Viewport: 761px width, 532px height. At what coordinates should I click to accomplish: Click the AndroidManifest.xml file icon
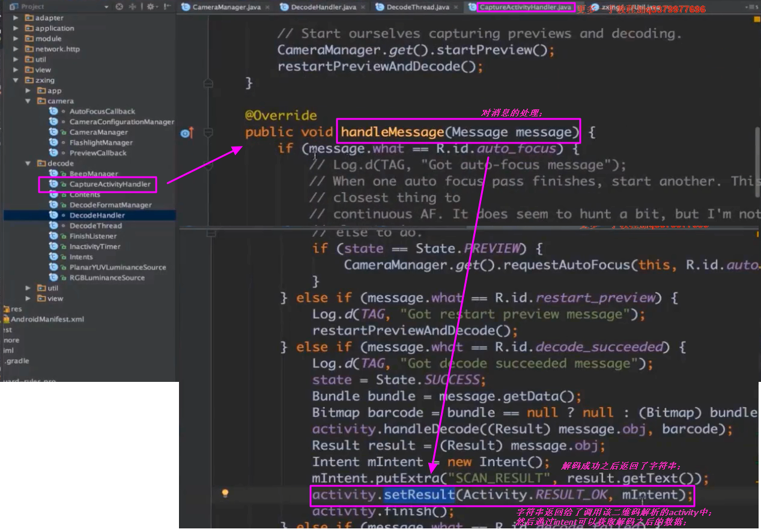[6, 319]
